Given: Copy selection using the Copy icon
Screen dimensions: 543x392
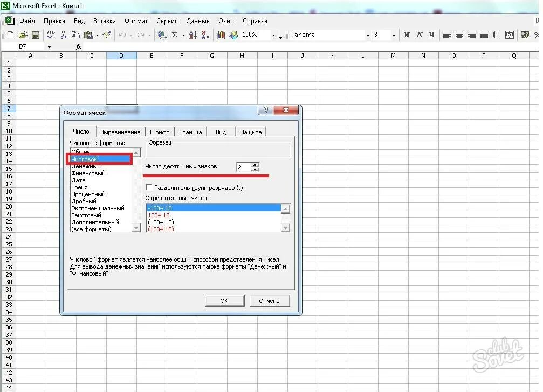Looking at the screenshot, I should click(x=75, y=35).
